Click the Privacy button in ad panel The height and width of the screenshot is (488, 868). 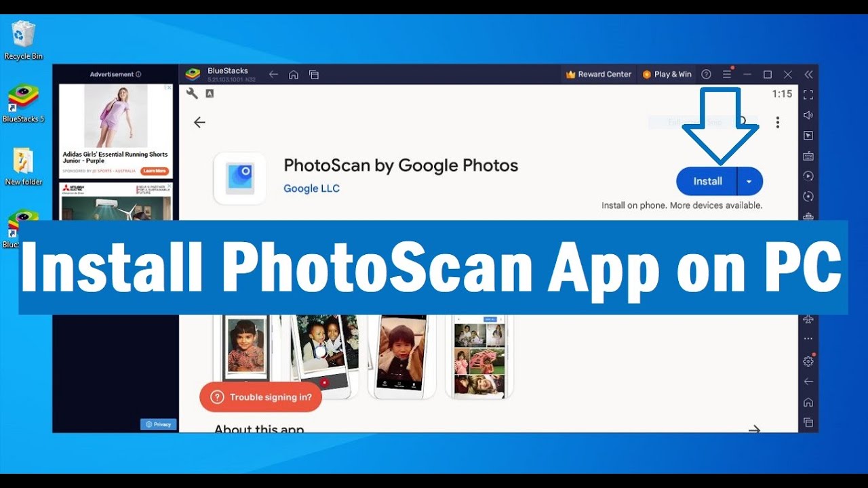pos(159,424)
